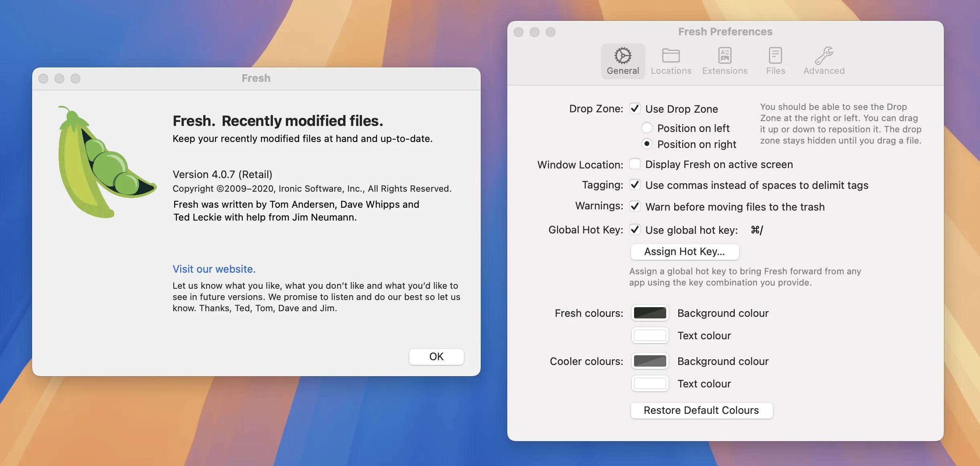Open the Visit our website link
Screen dimensions: 980x466
[x=214, y=269]
